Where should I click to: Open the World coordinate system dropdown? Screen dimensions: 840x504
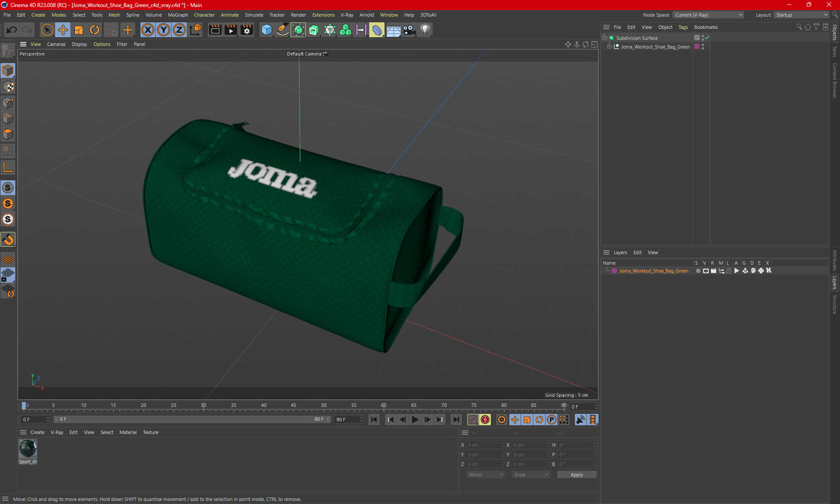click(486, 475)
